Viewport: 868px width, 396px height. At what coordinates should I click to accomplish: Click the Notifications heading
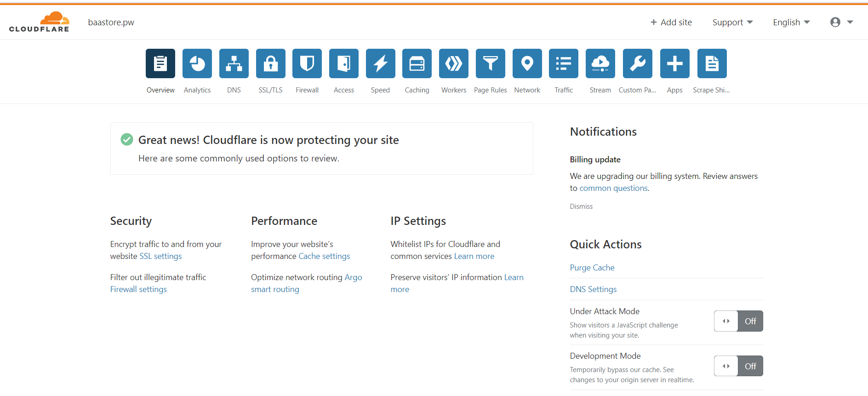(603, 132)
